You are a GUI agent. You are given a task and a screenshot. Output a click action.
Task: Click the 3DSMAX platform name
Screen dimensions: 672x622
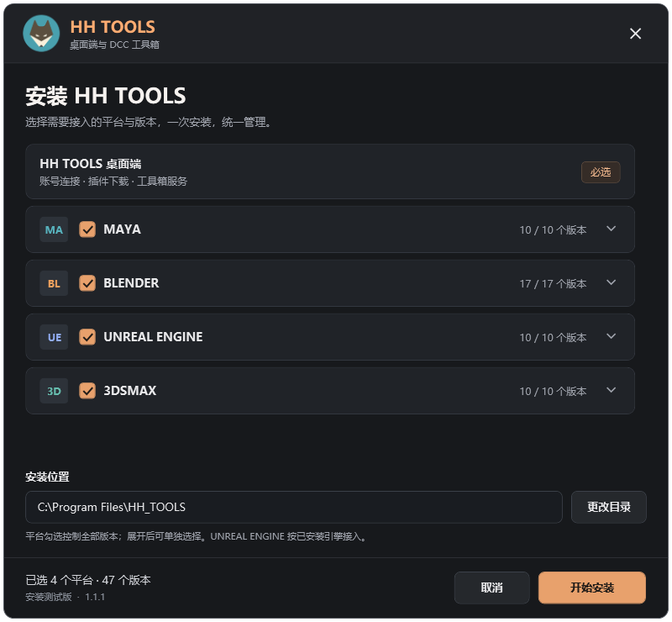point(130,390)
